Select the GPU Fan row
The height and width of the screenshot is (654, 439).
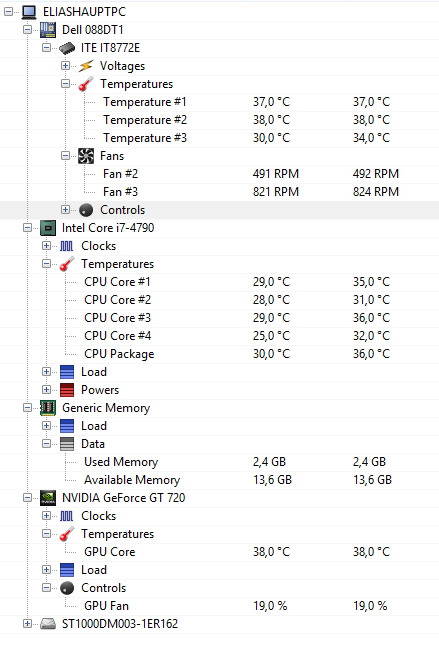(x=219, y=606)
